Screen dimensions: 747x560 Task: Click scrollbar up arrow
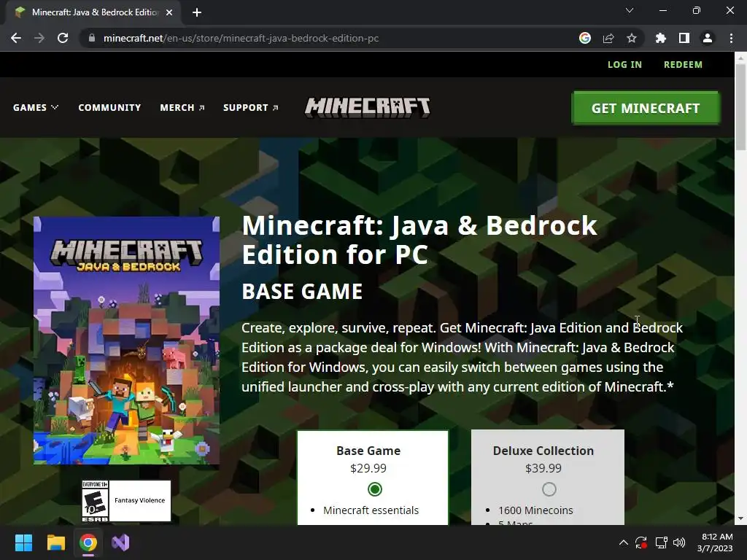[740, 58]
